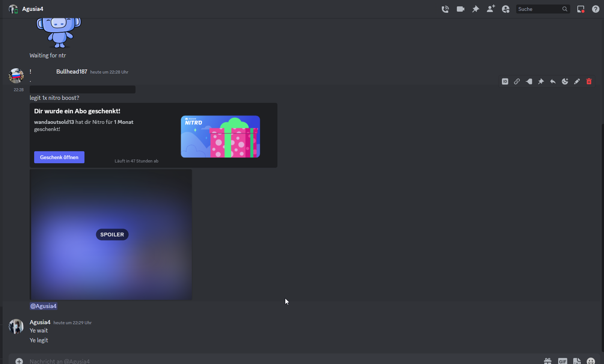The height and width of the screenshot is (364, 604).
Task: Copy message ID from hover toolbar
Action: tap(505, 81)
